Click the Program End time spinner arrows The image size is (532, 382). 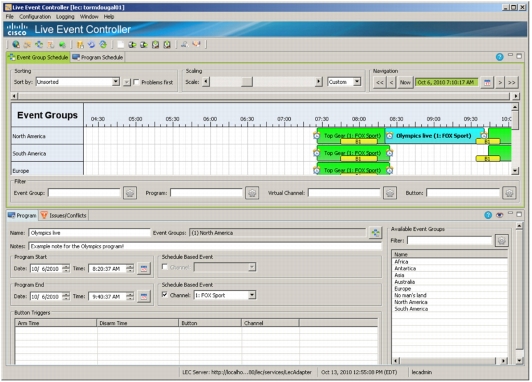pyautogui.click(x=130, y=296)
